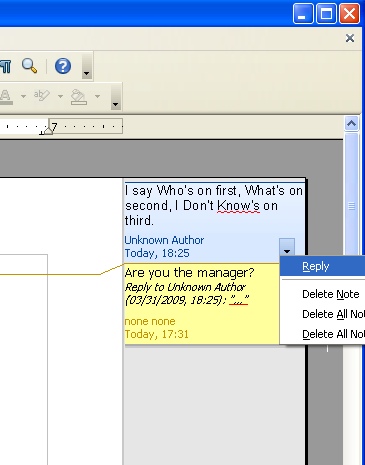Click the 'Today, 17:31' timestamp
This screenshot has height=465, width=365.
pos(156,334)
